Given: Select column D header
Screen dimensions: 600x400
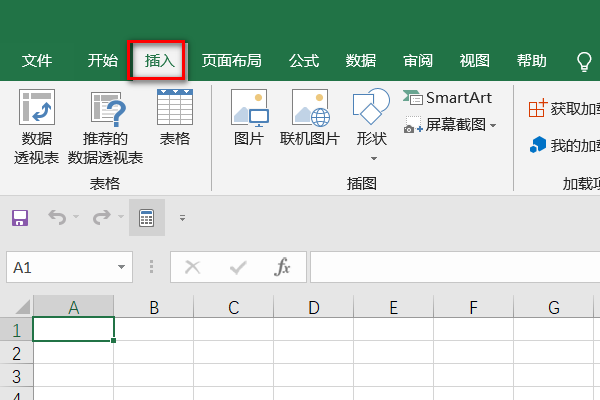Looking at the screenshot, I should 314,307.
